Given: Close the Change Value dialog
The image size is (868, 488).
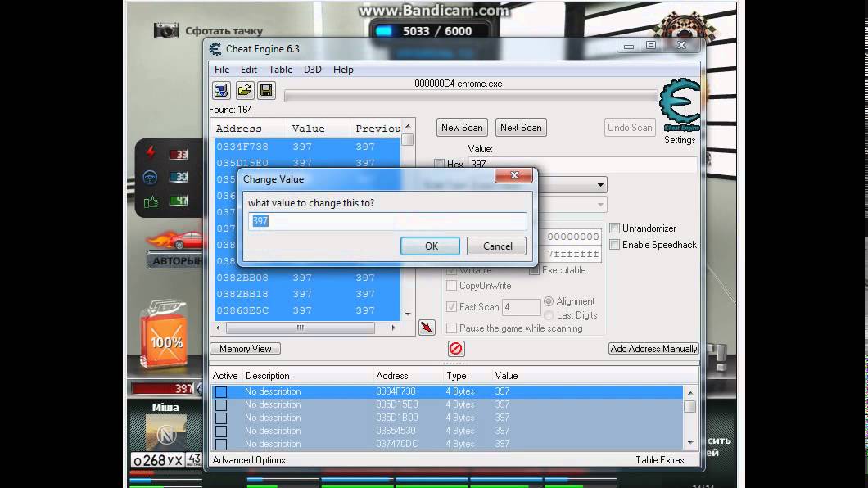Looking at the screenshot, I should point(513,175).
